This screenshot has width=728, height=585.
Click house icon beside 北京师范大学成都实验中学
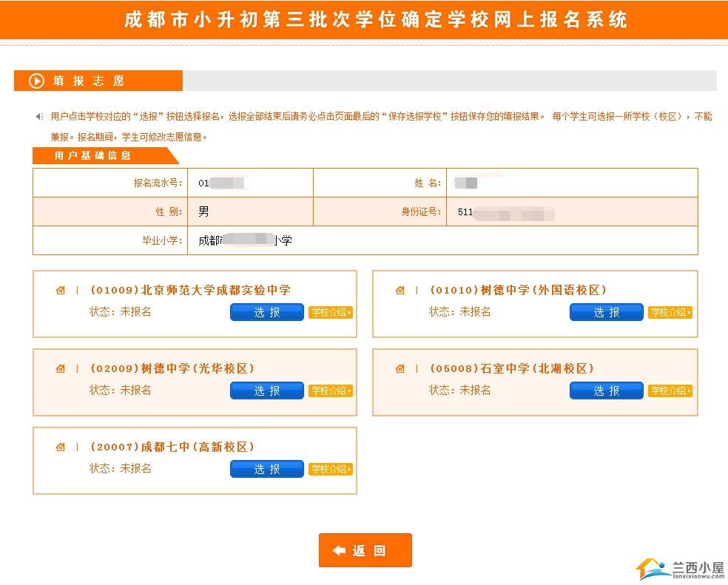pos(61,290)
